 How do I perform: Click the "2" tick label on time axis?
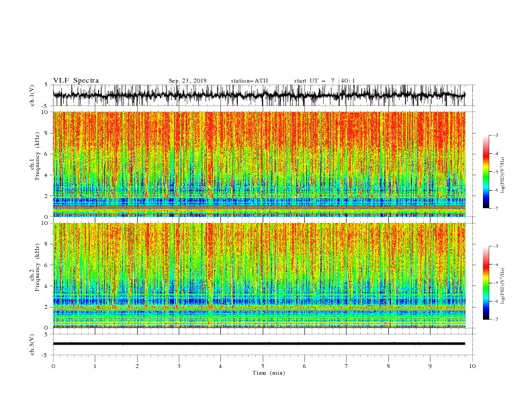coord(137,366)
